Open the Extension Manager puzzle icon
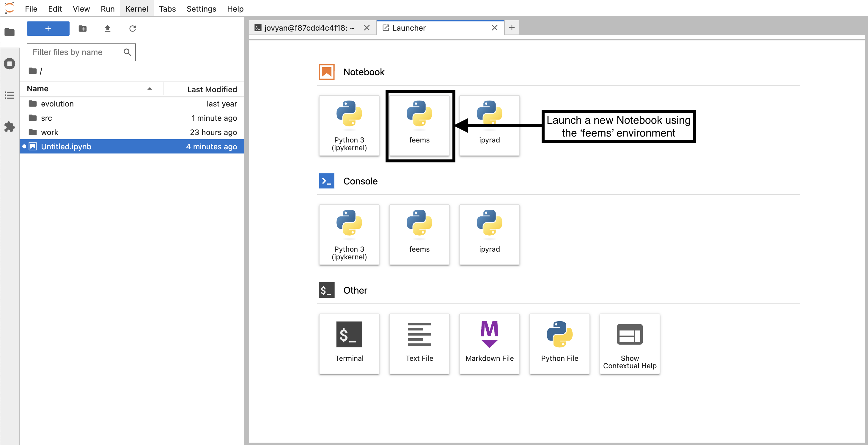The height and width of the screenshot is (445, 868). coord(10,127)
